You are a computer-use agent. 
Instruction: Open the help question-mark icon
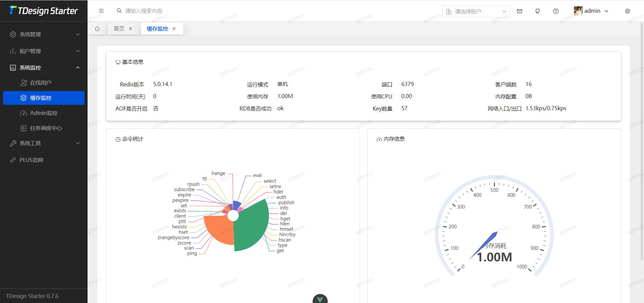tap(555, 11)
